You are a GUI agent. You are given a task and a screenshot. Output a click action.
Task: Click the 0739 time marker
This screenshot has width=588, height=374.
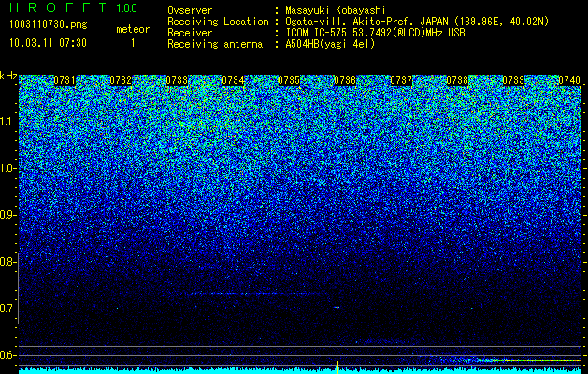513,80
